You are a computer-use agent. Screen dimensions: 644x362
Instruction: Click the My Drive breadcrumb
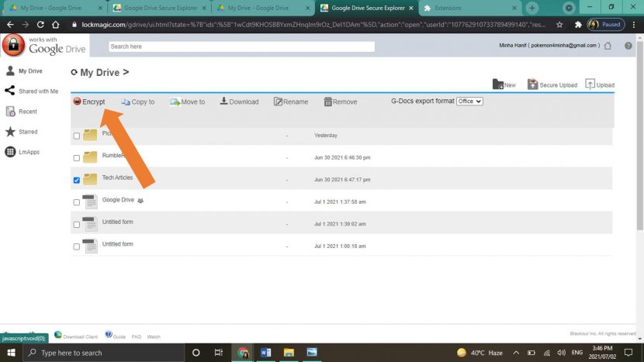(100, 73)
